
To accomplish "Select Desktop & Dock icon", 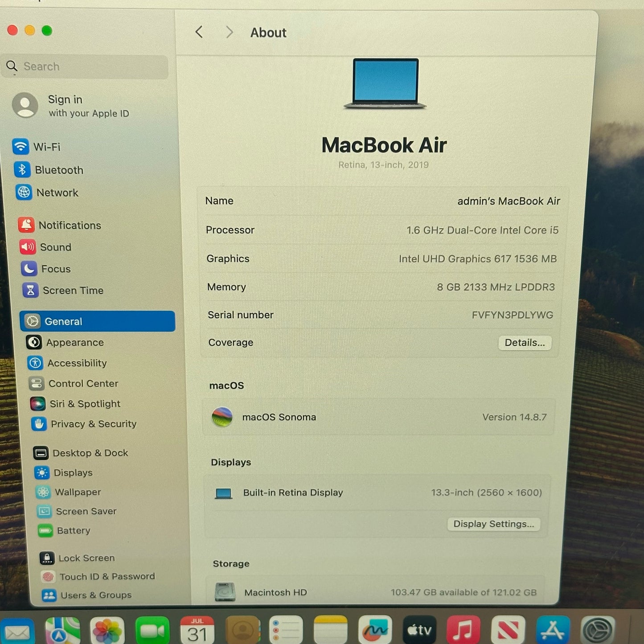I will (41, 453).
